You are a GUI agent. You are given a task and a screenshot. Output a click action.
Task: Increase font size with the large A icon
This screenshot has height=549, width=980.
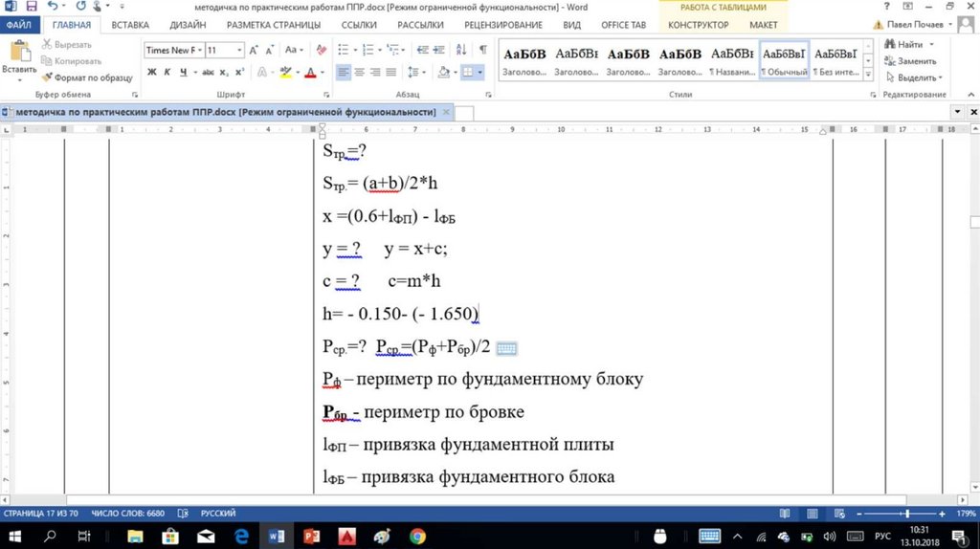point(254,50)
